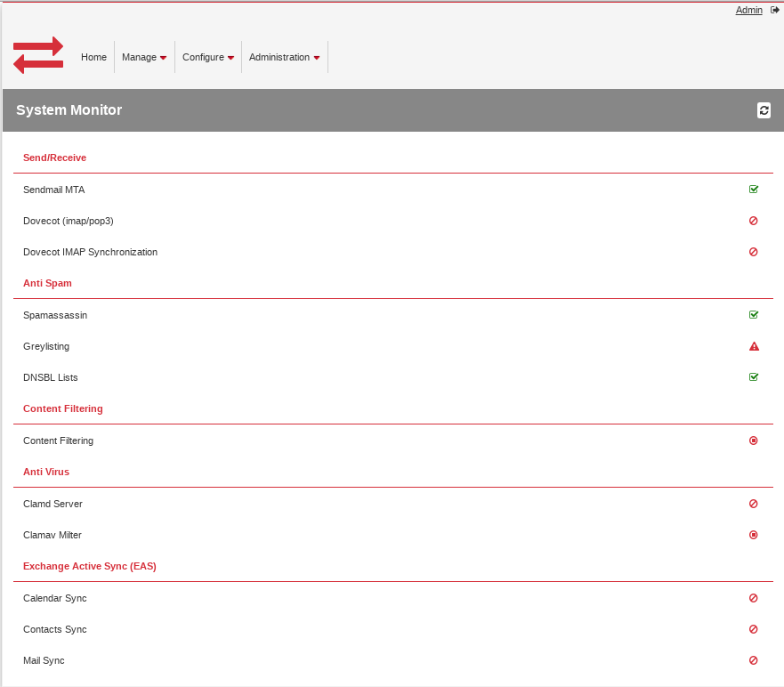This screenshot has width=784, height=687.
Task: Click the Anti Virus section heading
Action: click(46, 472)
